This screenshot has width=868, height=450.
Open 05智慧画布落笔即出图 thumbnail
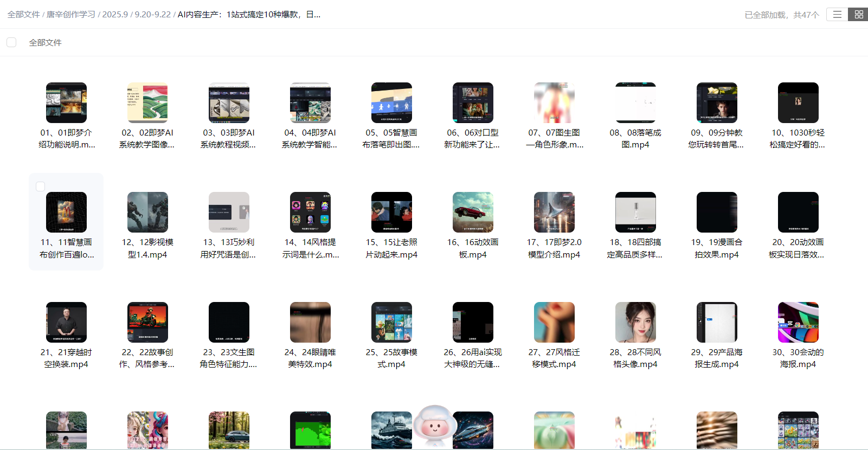pos(391,103)
